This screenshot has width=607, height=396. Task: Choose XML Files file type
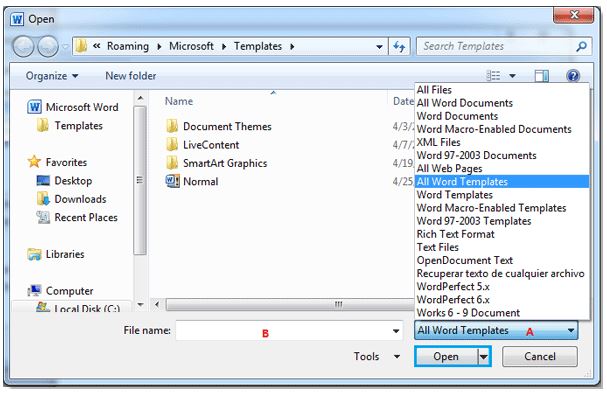click(502, 142)
